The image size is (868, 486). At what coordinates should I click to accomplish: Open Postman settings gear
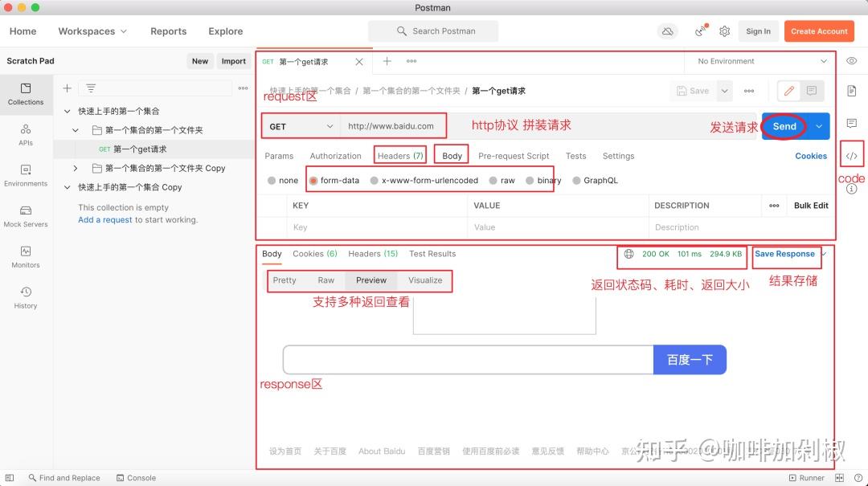click(723, 31)
